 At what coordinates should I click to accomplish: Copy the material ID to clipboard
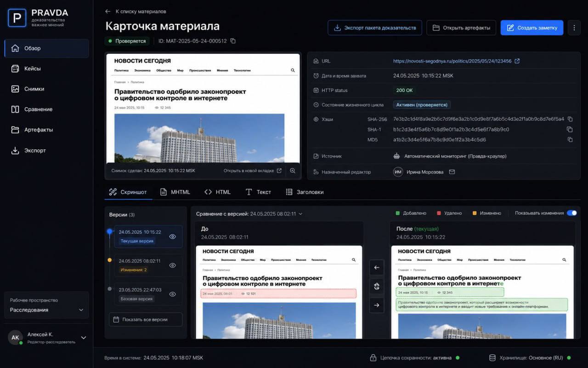(x=233, y=41)
